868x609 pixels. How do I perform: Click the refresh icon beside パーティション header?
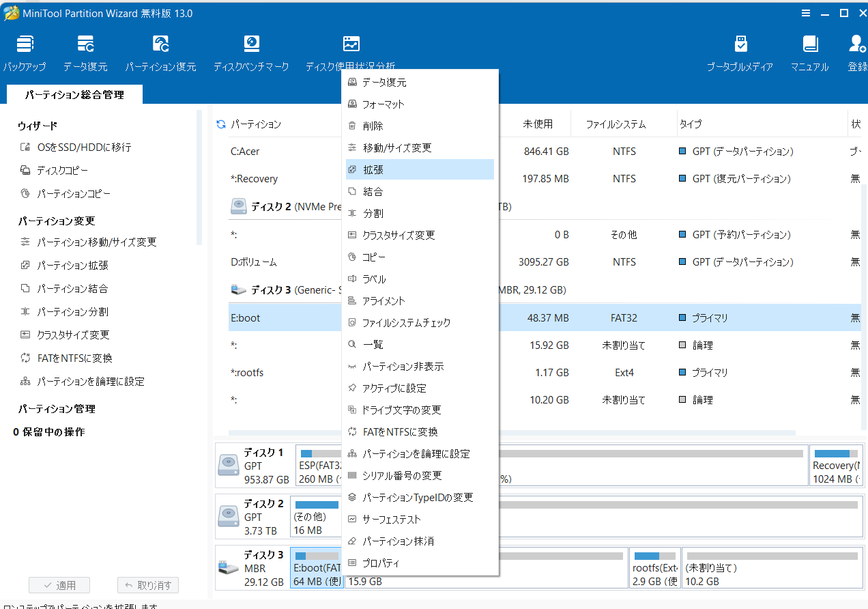220,124
